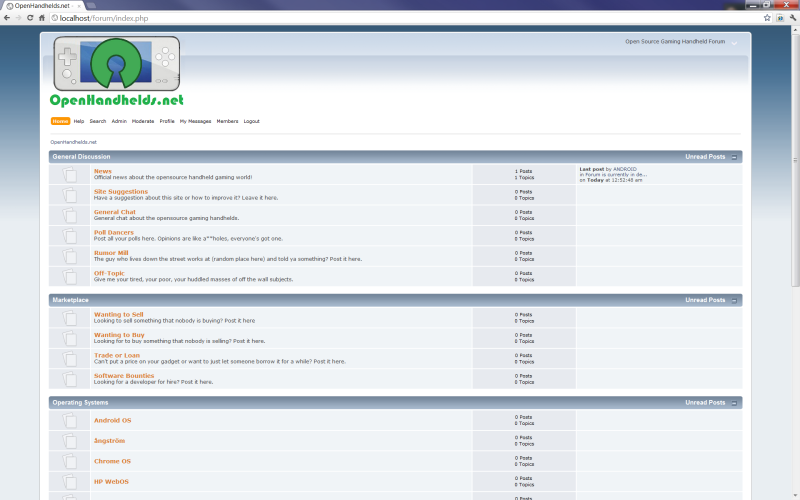Open the Admin menu item
The image size is (800, 500).
click(119, 121)
